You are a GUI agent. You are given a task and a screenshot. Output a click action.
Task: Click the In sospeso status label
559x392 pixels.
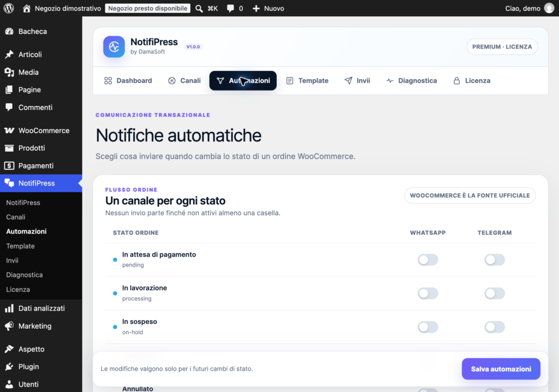[139, 322]
